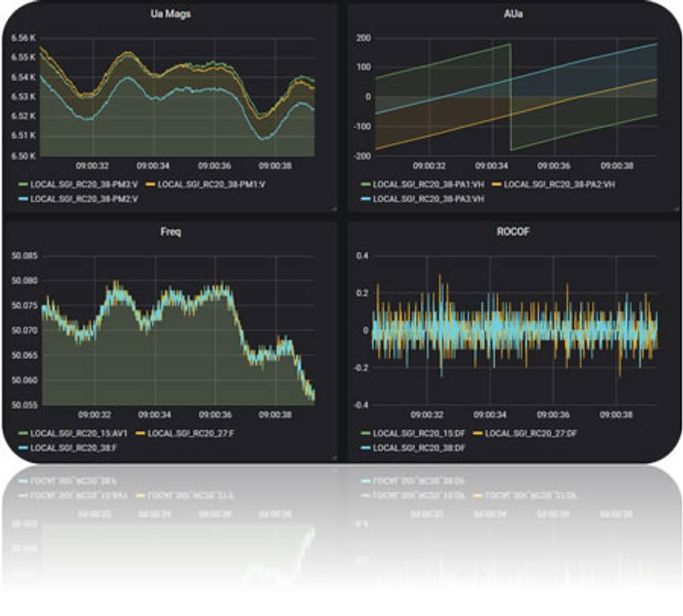The height and width of the screenshot is (616, 683).
Task: Open cyan color swatch for PA3:VH series
Action: click(366, 199)
